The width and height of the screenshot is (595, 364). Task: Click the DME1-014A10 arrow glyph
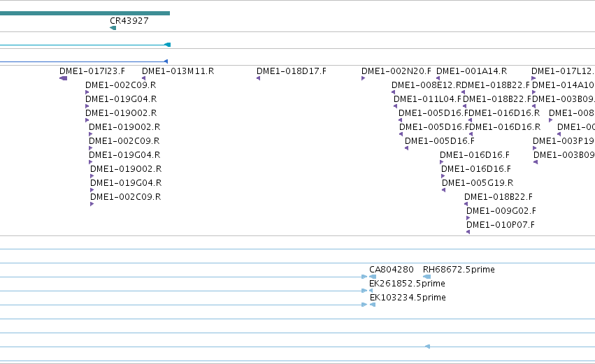coord(534,92)
